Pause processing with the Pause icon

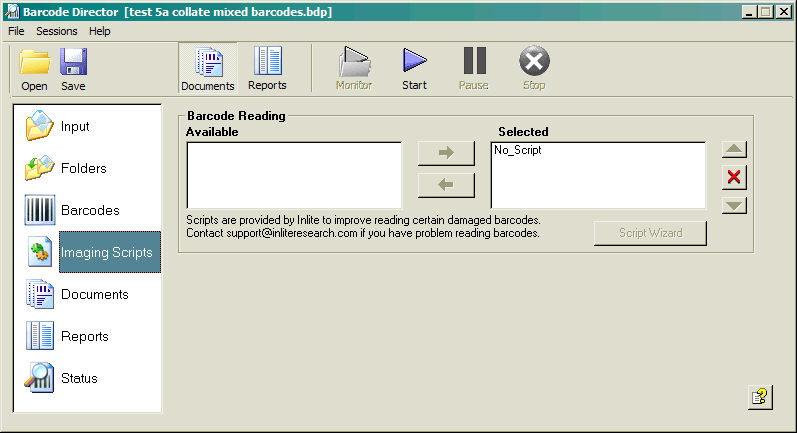pyautogui.click(x=474, y=68)
